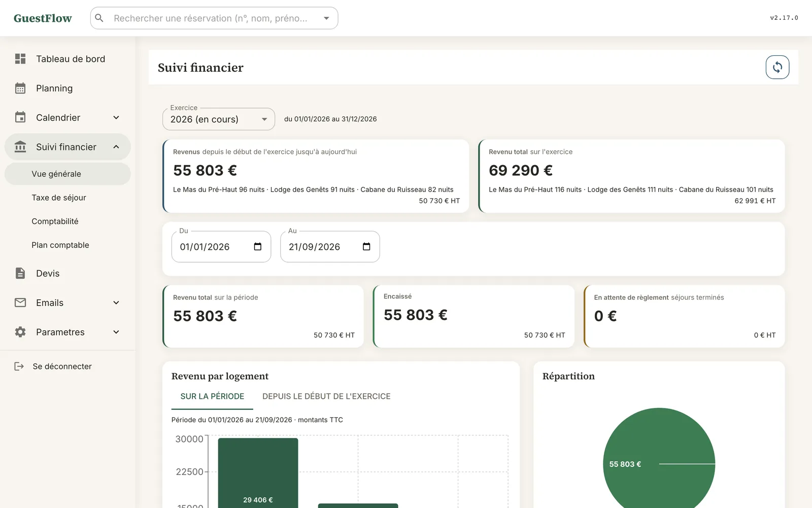Open the search field dropdown arrow
This screenshot has height=508, width=812.
click(x=326, y=18)
